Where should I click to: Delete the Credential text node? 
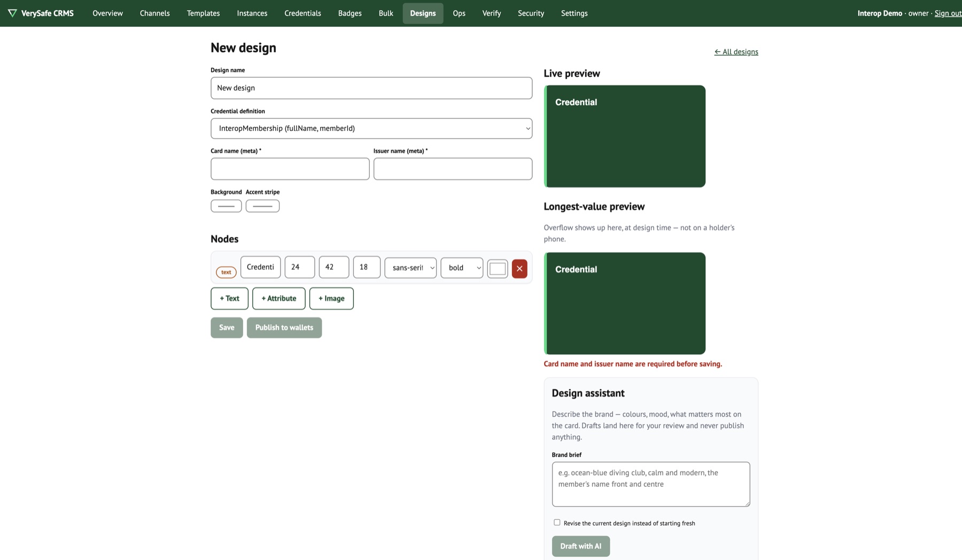tap(519, 269)
